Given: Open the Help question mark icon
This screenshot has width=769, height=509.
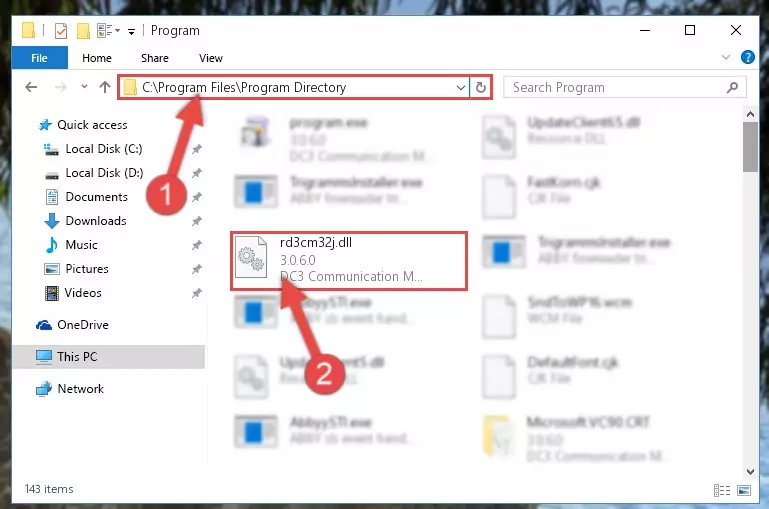Looking at the screenshot, I should tap(747, 57).
